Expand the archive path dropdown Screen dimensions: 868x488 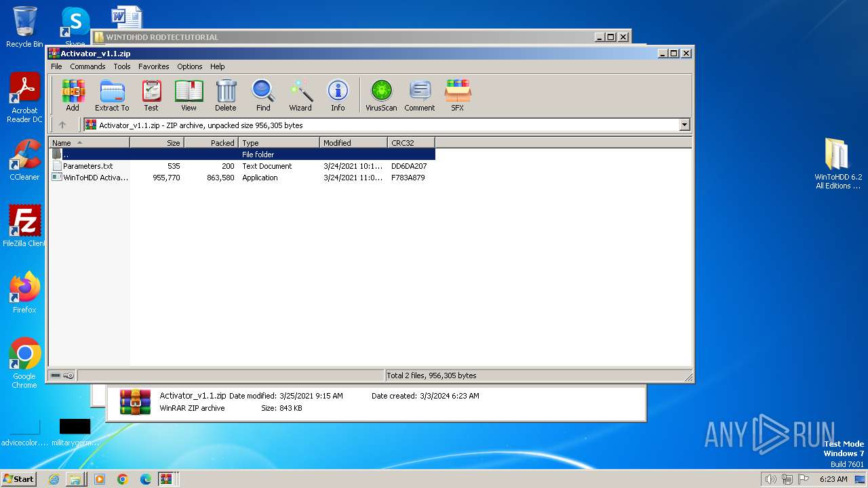coord(684,125)
